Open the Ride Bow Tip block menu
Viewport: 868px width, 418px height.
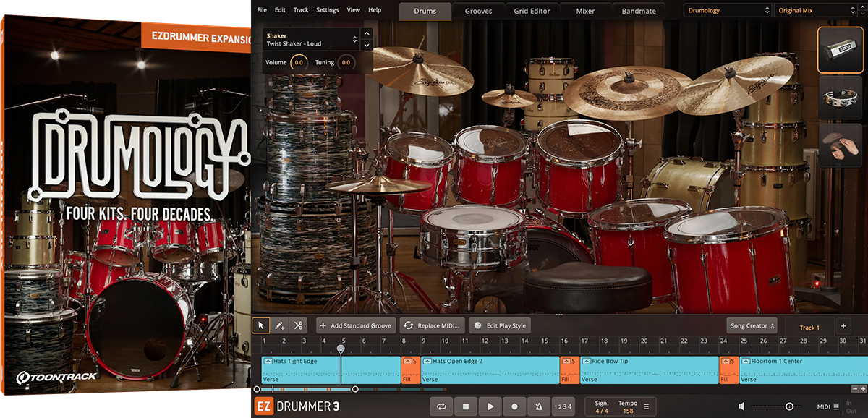coord(586,360)
